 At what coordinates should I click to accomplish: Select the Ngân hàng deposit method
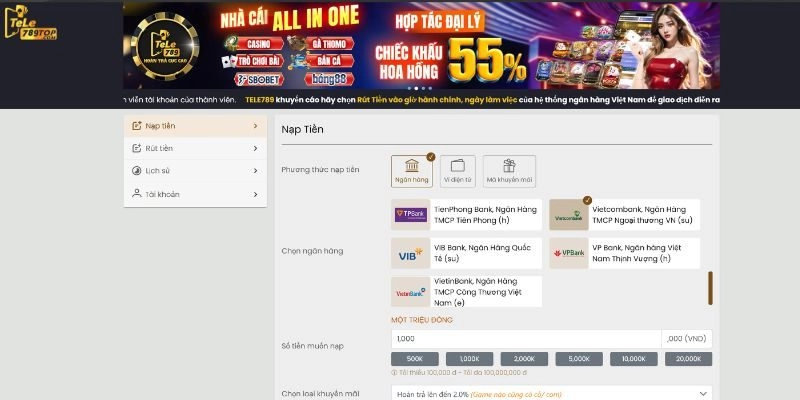click(412, 171)
